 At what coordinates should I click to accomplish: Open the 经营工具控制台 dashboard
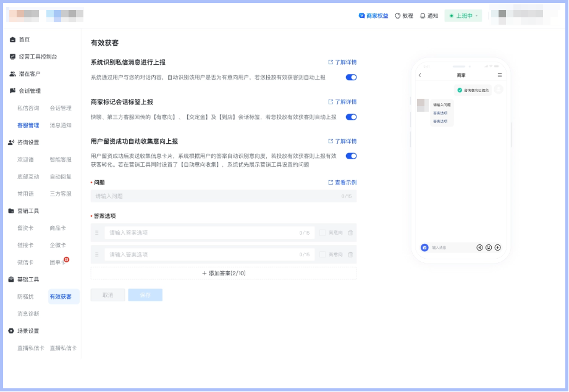(38, 56)
